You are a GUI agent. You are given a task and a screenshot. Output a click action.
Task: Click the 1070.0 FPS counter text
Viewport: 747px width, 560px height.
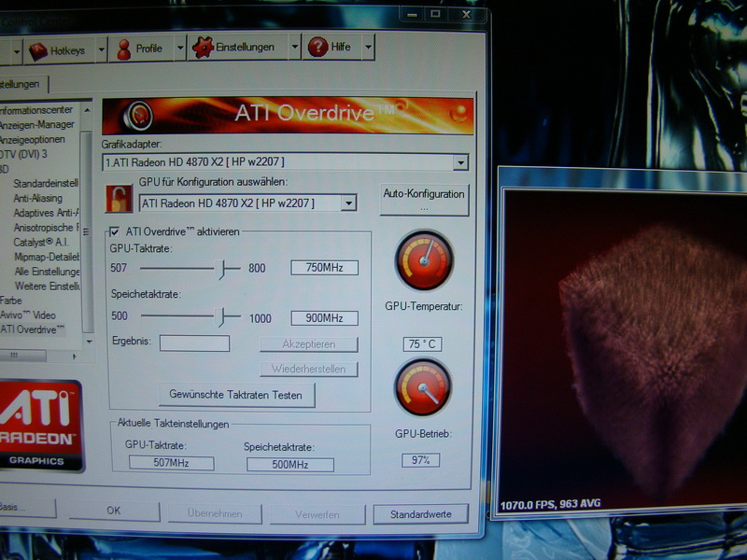550,504
